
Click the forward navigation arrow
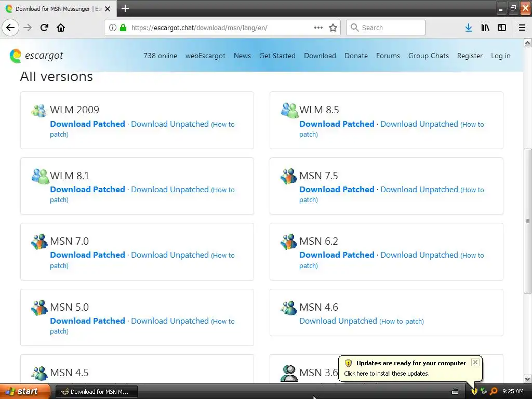pyautogui.click(x=28, y=28)
